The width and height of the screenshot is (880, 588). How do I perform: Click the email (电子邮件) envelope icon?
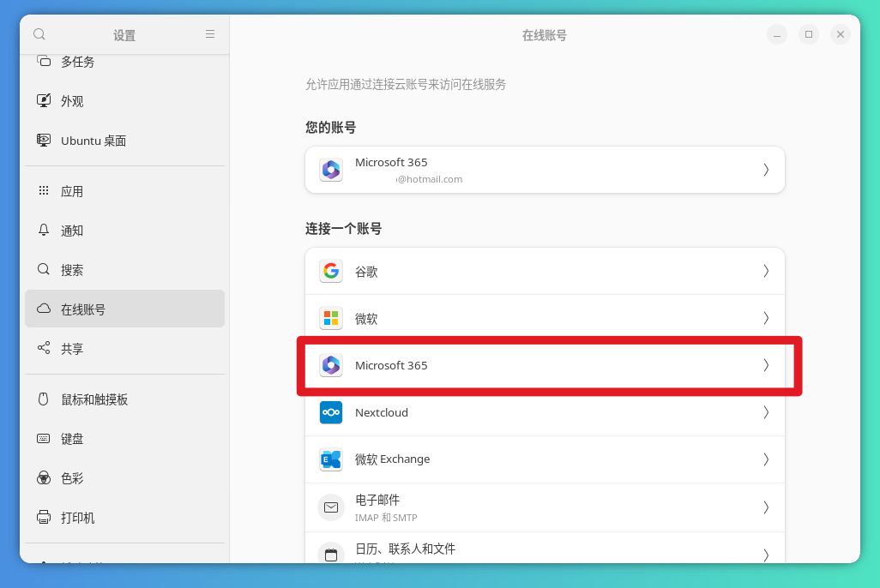331,507
